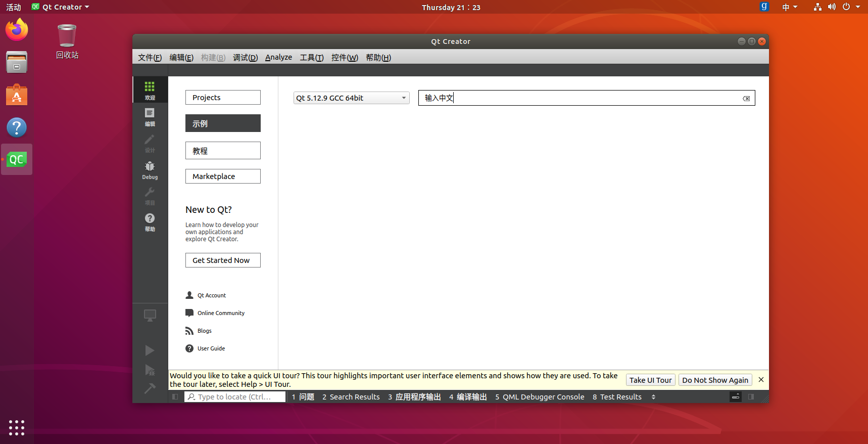Open the Projects (项目) mode

click(150, 196)
